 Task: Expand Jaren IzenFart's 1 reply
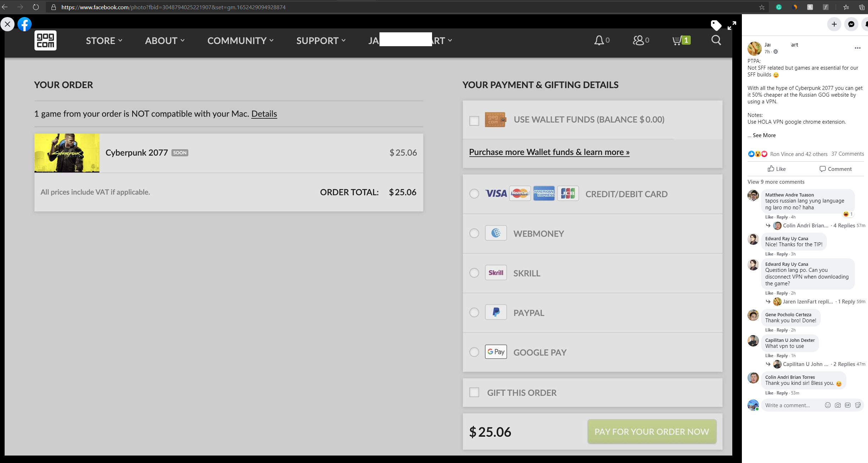(x=819, y=301)
